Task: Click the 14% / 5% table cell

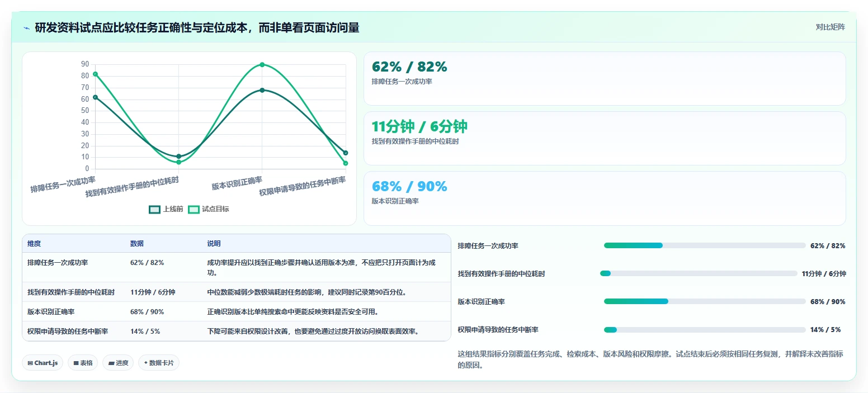Action: (x=145, y=331)
